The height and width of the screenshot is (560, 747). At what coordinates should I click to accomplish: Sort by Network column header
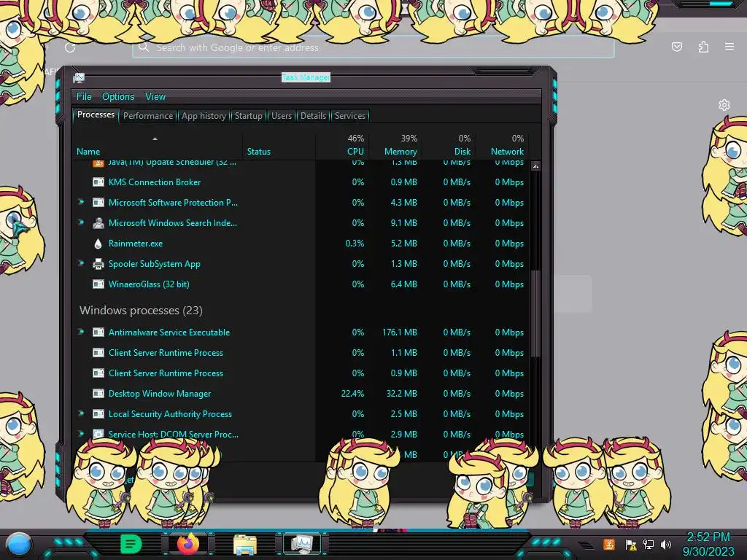[x=507, y=152]
